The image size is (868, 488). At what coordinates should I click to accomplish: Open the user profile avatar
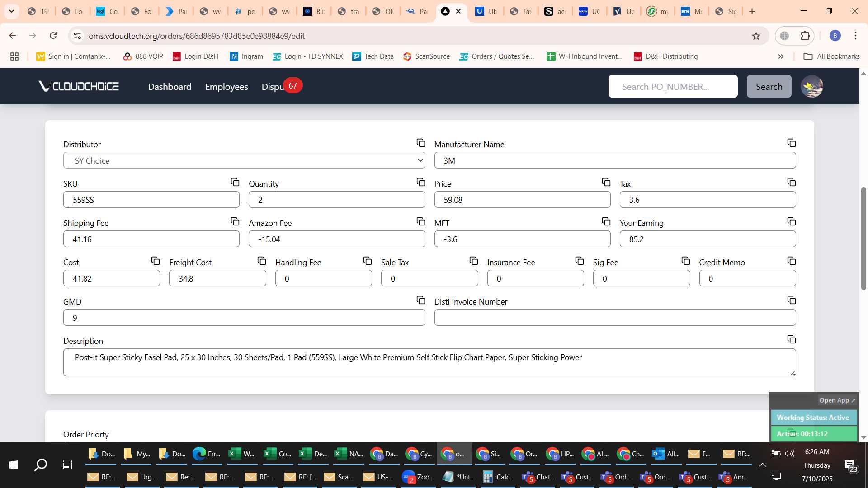click(811, 86)
